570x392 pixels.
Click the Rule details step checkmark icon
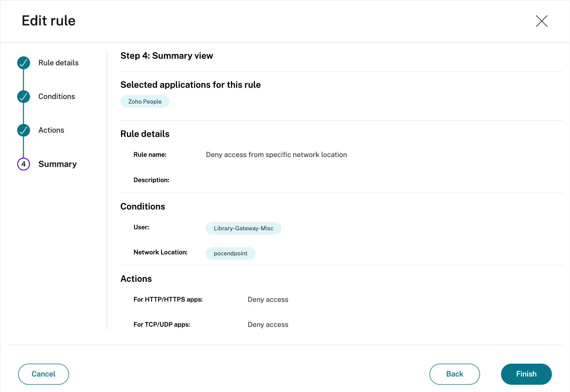tap(23, 63)
